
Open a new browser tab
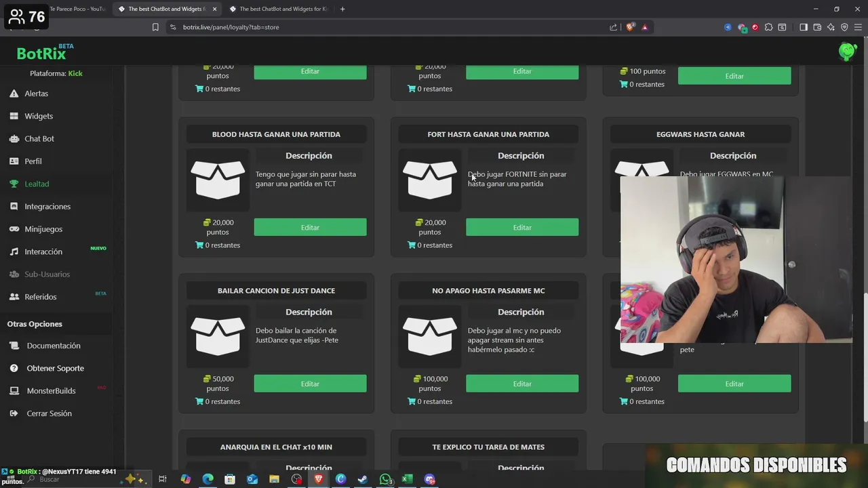342,9
